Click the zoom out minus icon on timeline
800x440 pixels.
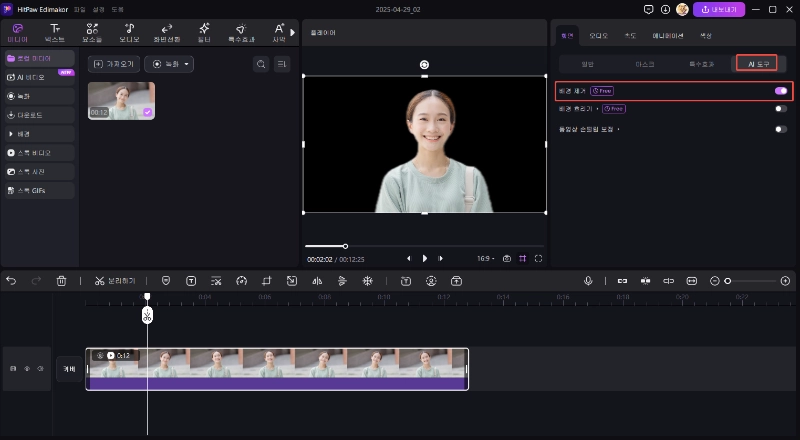(x=714, y=281)
